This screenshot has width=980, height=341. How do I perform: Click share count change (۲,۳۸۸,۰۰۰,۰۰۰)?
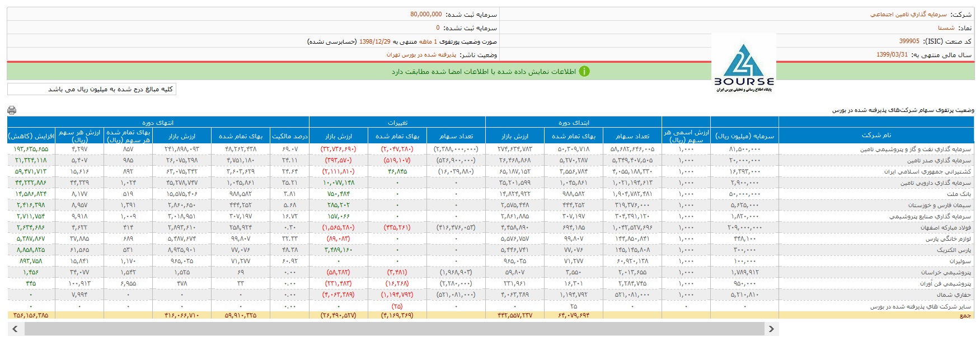coord(456,150)
